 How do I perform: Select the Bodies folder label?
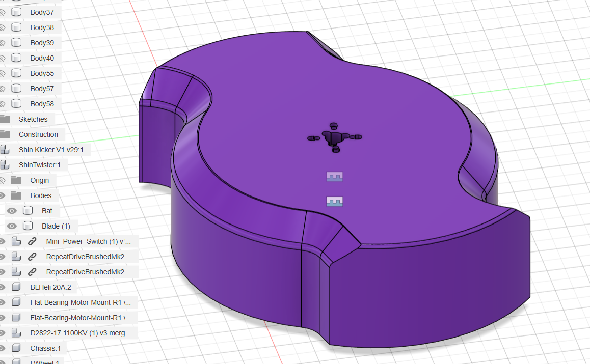click(41, 195)
